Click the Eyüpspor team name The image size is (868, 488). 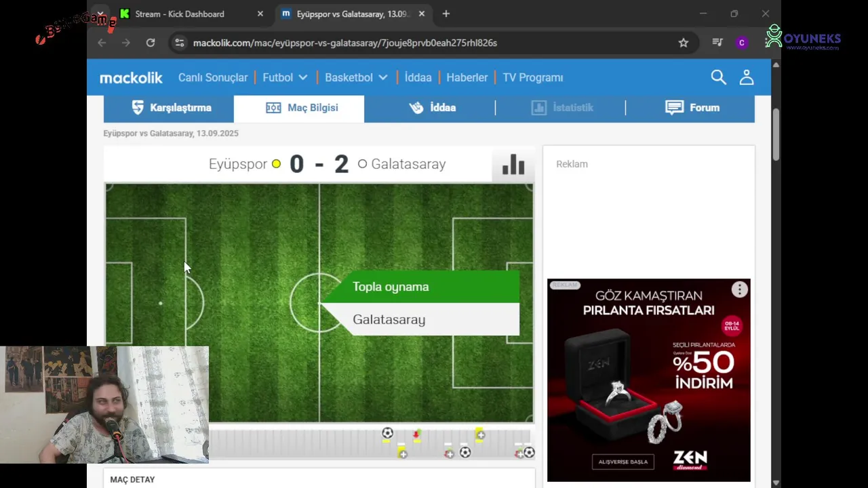click(237, 164)
